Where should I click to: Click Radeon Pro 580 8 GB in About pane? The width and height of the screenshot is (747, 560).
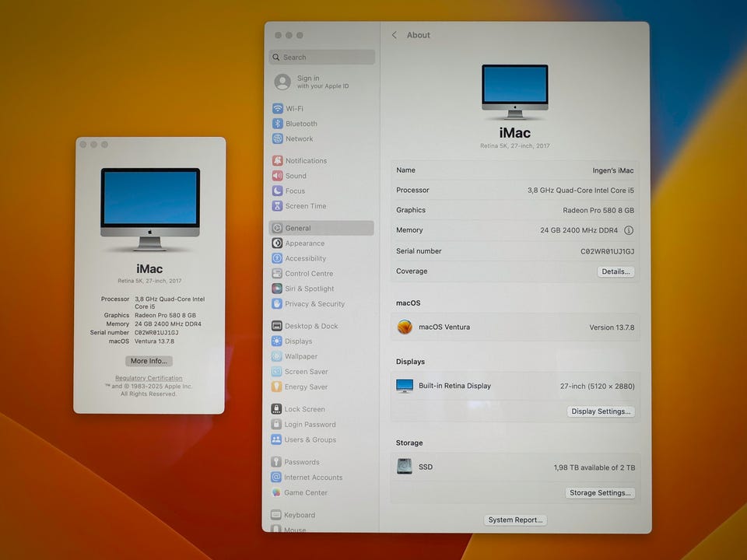point(598,211)
